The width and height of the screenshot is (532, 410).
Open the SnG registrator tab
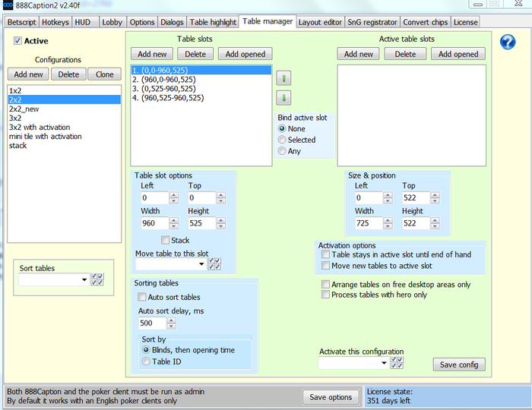pos(372,22)
